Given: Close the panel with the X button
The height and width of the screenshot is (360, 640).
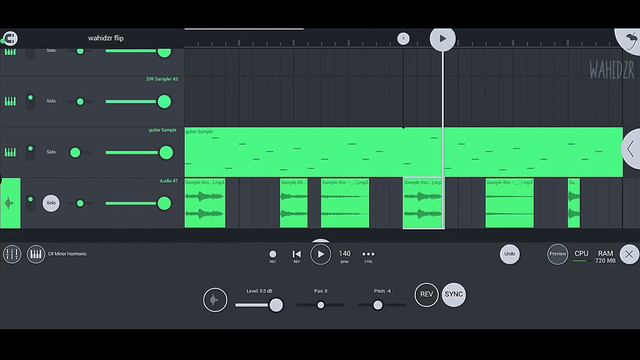Looking at the screenshot, I should pos(629,254).
